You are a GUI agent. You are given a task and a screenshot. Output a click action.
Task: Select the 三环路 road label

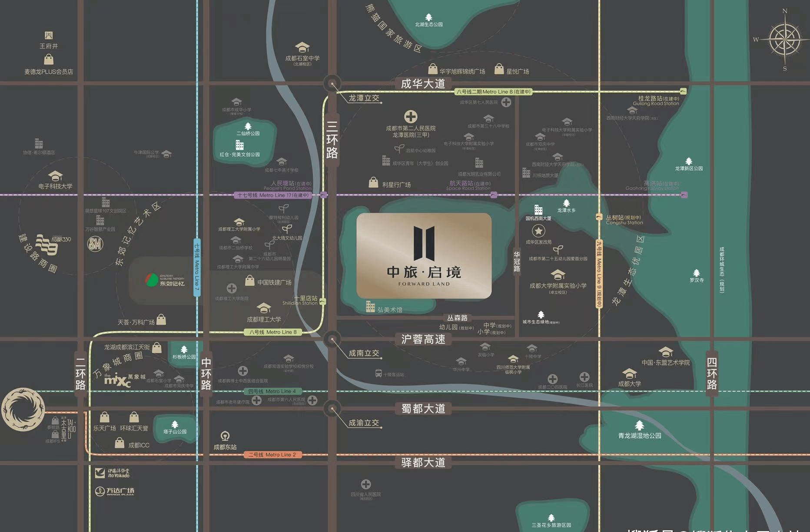click(x=332, y=140)
